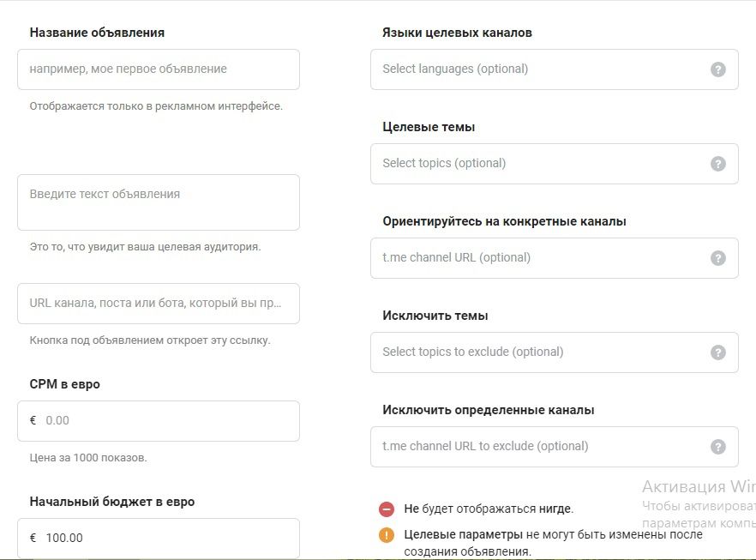Click the t.me channel URL to exclude field
Screen dimensions: 756x560
click(540, 447)
